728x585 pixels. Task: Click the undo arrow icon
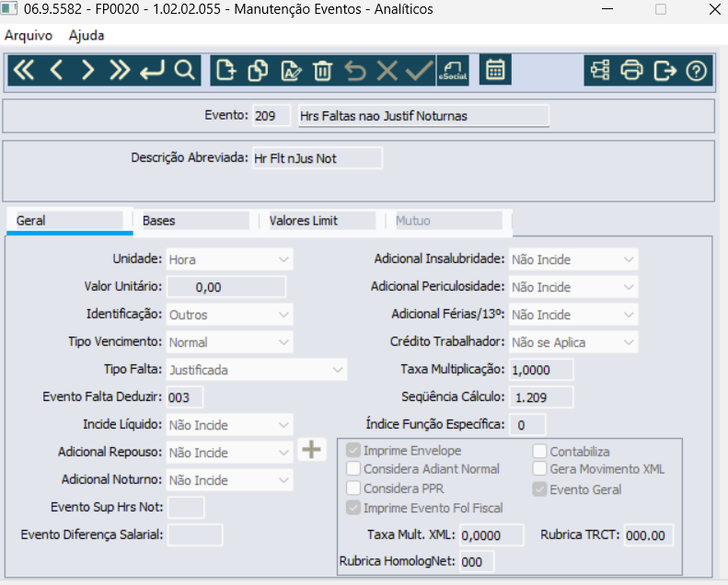pos(354,71)
